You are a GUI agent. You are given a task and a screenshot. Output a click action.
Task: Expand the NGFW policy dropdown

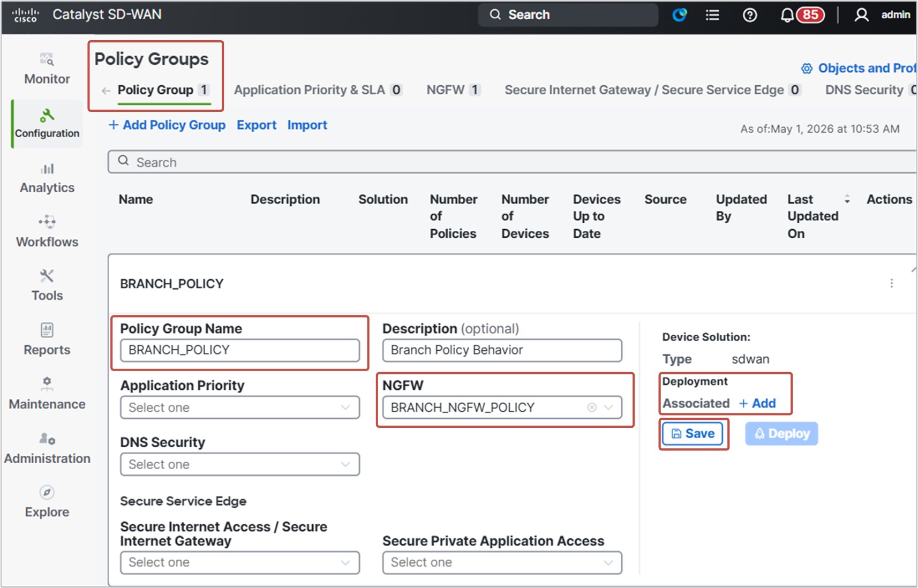coord(608,408)
